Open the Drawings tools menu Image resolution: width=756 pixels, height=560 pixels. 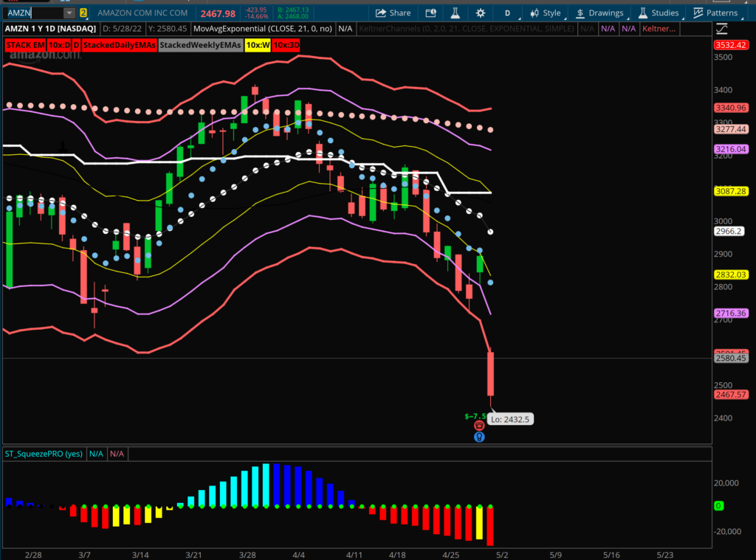coord(599,13)
